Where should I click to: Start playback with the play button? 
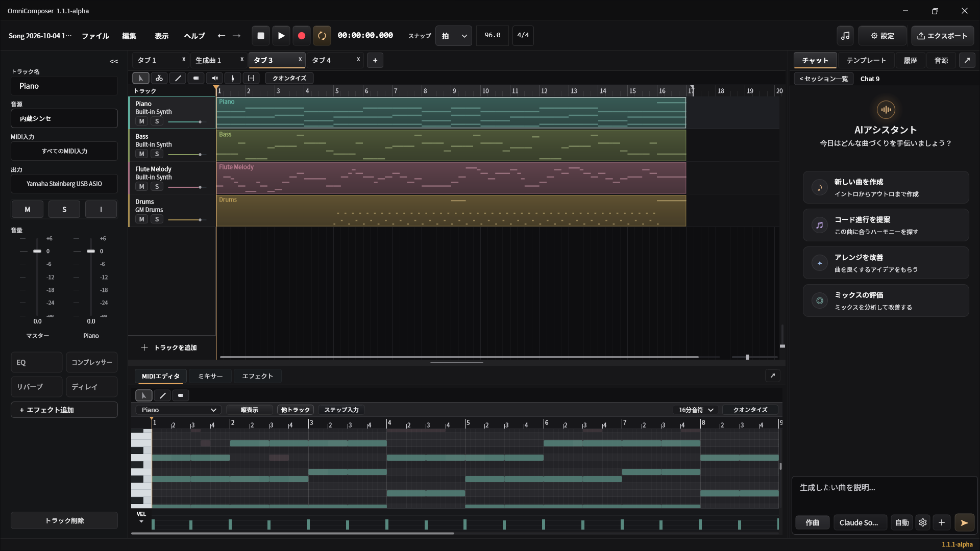(281, 36)
